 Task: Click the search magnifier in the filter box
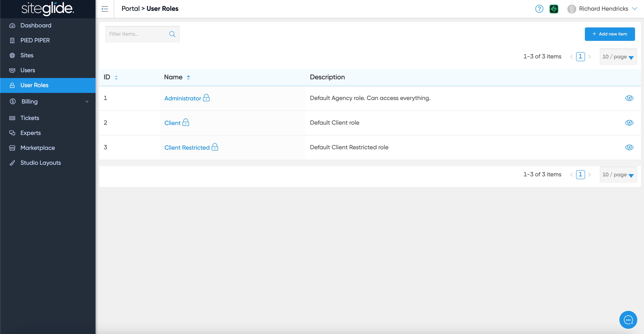(172, 34)
